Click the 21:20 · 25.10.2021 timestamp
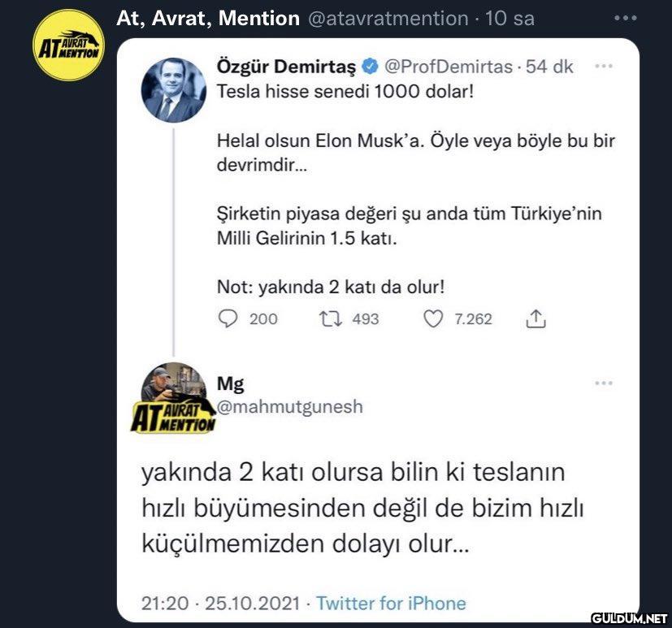Viewport: 672px width, 628px height. pos(219,604)
